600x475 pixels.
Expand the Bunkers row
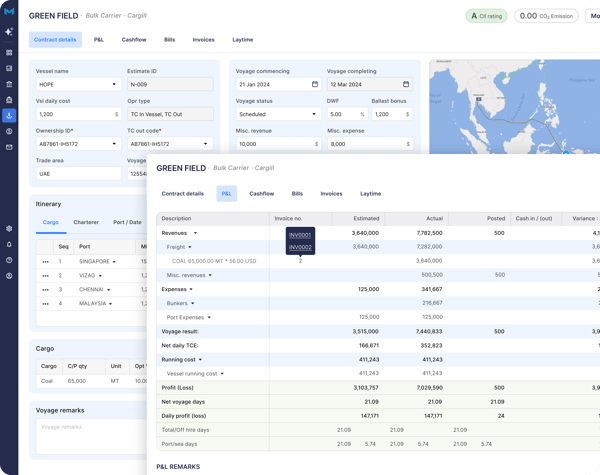pos(192,303)
